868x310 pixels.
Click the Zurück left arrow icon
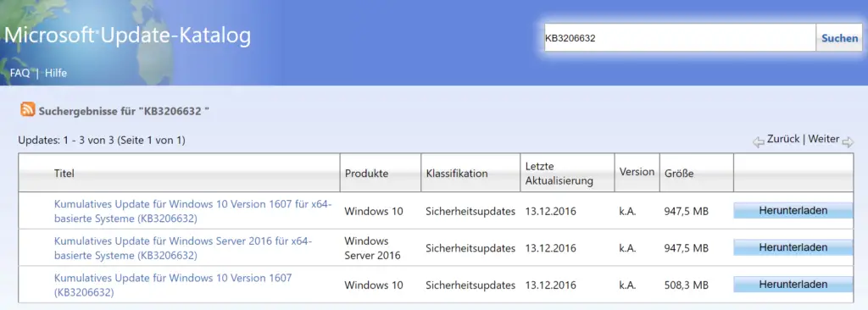pos(759,142)
